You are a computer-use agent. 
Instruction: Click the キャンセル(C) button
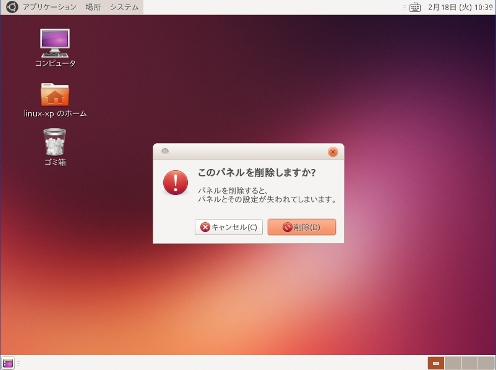pyautogui.click(x=229, y=227)
